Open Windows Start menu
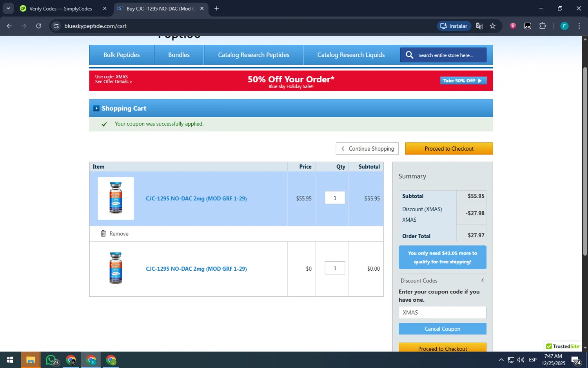 tap(10, 360)
